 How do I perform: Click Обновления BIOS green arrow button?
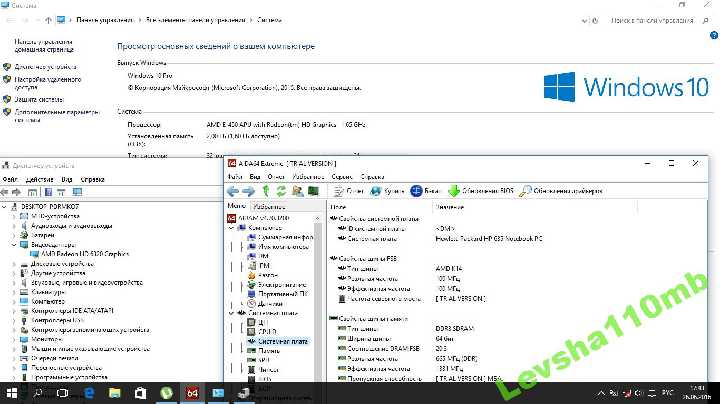[x=481, y=191]
